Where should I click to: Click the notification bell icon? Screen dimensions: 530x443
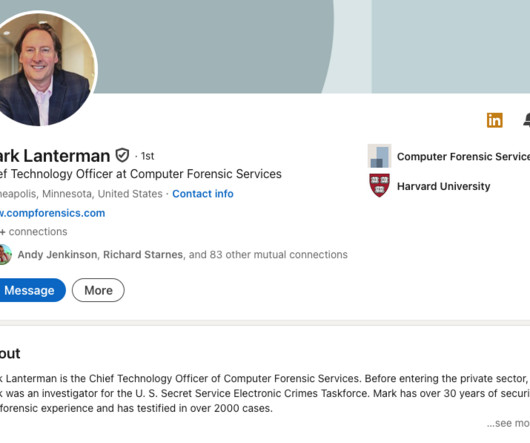point(527,120)
